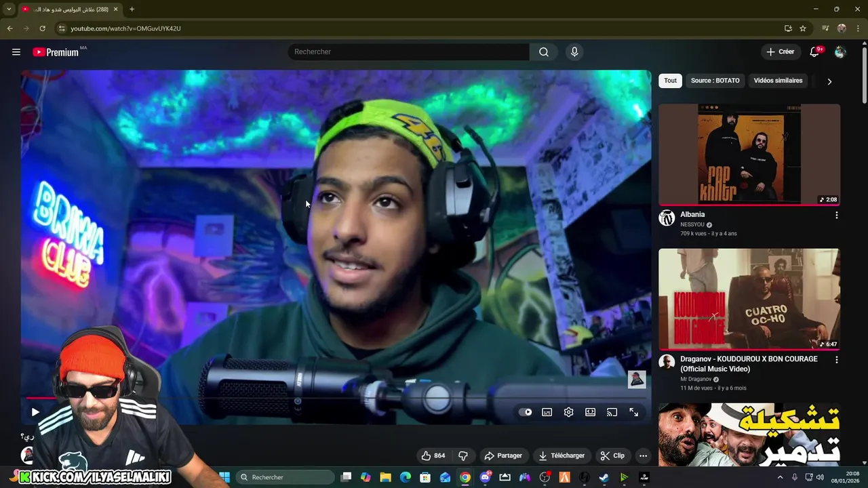Viewport: 868px width, 488px height.
Task: Open the Créer button
Action: click(x=780, y=52)
